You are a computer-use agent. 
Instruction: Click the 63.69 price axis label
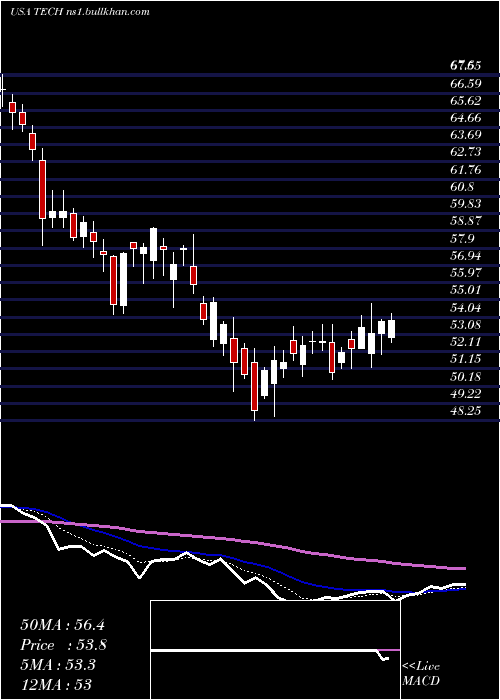coord(466,135)
